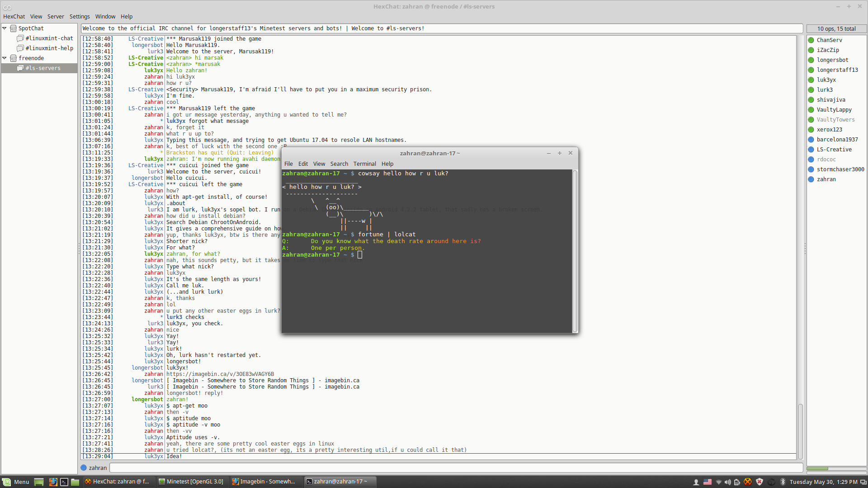Click the HexChat tray icon

click(748, 482)
